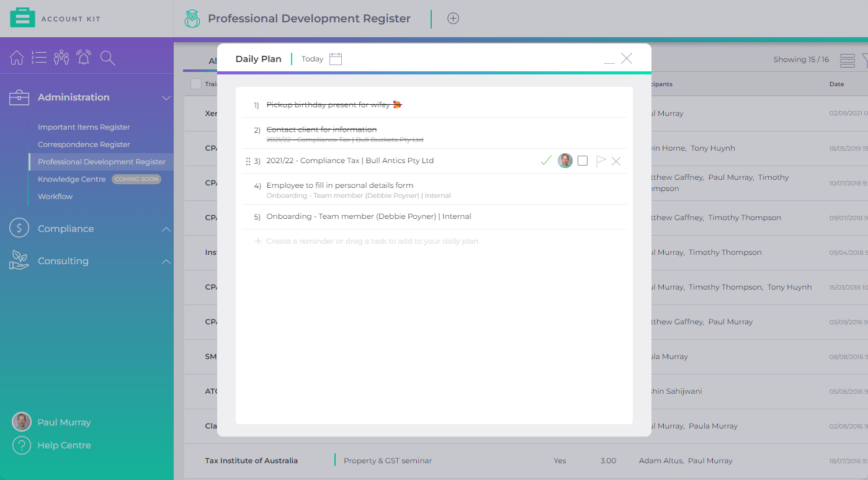Click the Administration briefcase icon
This screenshot has width=868, height=480.
point(19,97)
